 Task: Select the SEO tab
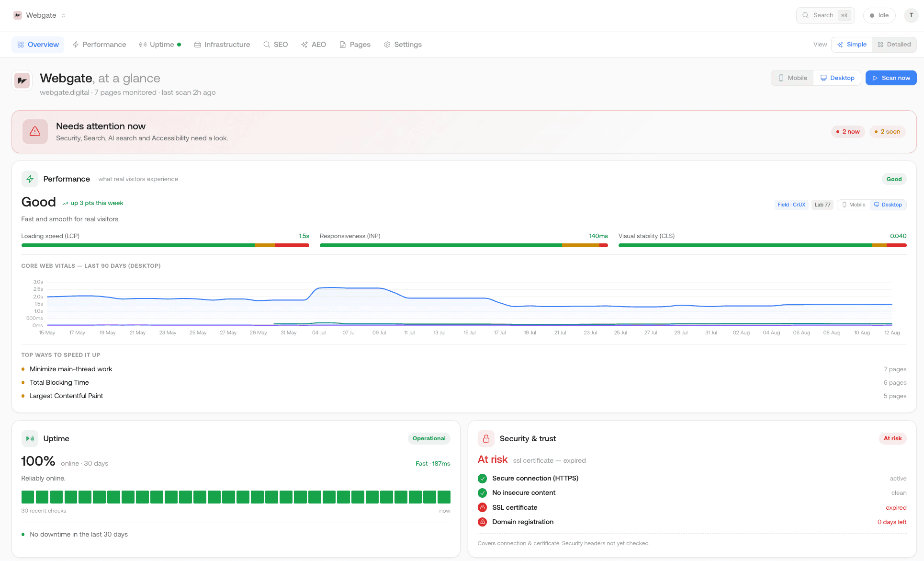[x=275, y=45]
